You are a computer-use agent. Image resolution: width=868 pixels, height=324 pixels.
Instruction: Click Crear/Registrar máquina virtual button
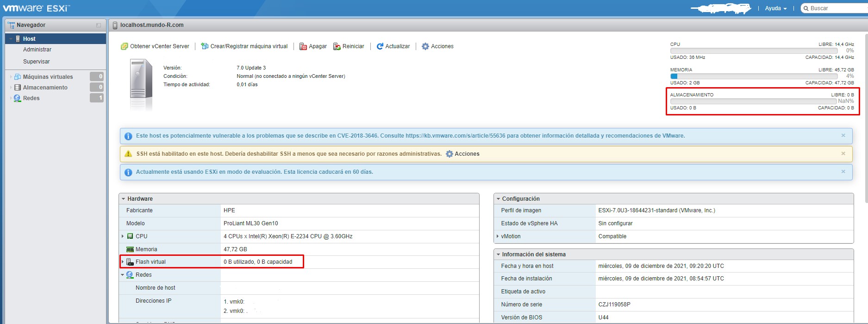point(244,46)
